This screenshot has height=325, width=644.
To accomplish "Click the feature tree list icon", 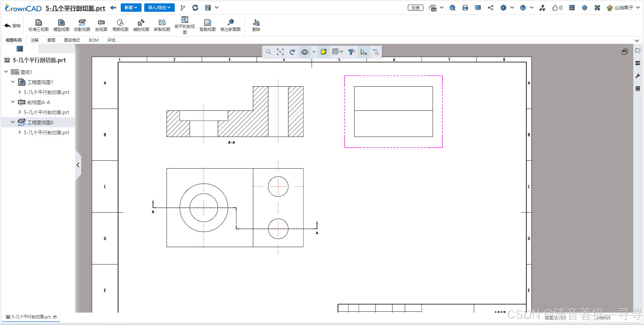I will 20,49.
